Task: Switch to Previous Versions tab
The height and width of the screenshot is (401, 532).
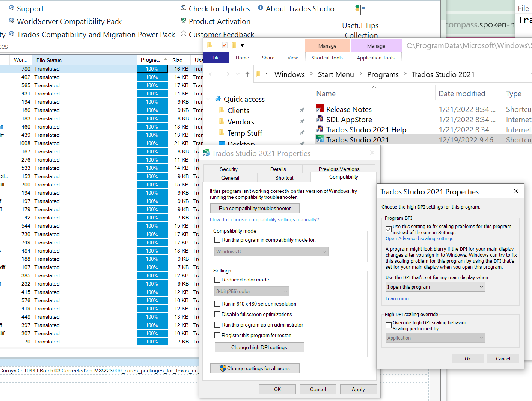Action: [x=339, y=169]
